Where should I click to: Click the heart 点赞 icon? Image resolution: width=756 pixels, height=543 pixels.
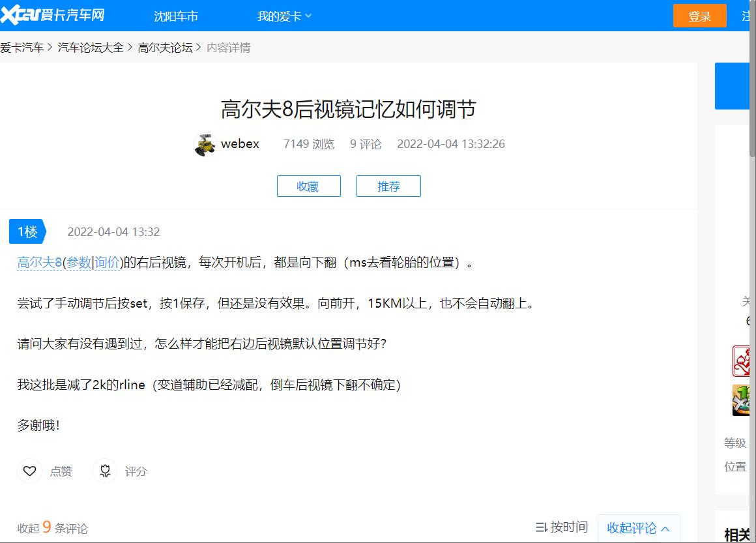[29, 471]
